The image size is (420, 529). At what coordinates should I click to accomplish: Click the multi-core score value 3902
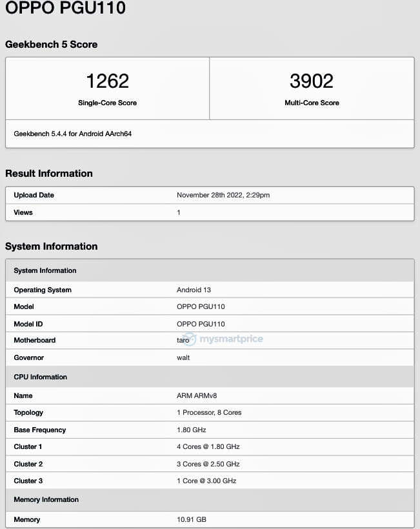(312, 81)
